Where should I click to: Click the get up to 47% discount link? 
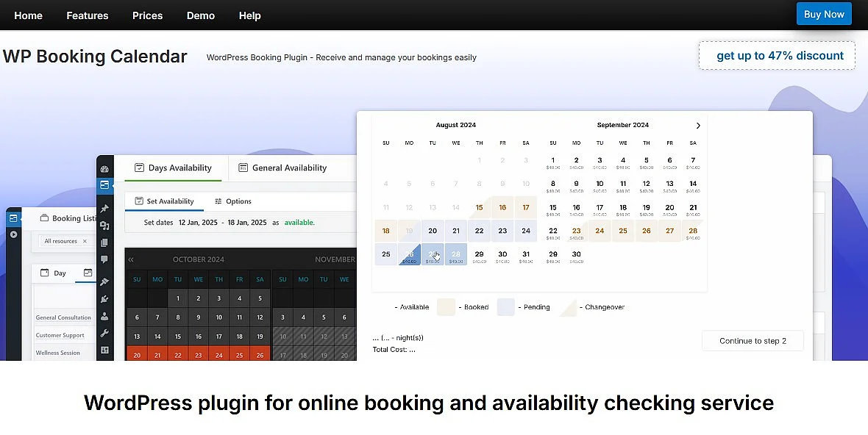pos(777,55)
